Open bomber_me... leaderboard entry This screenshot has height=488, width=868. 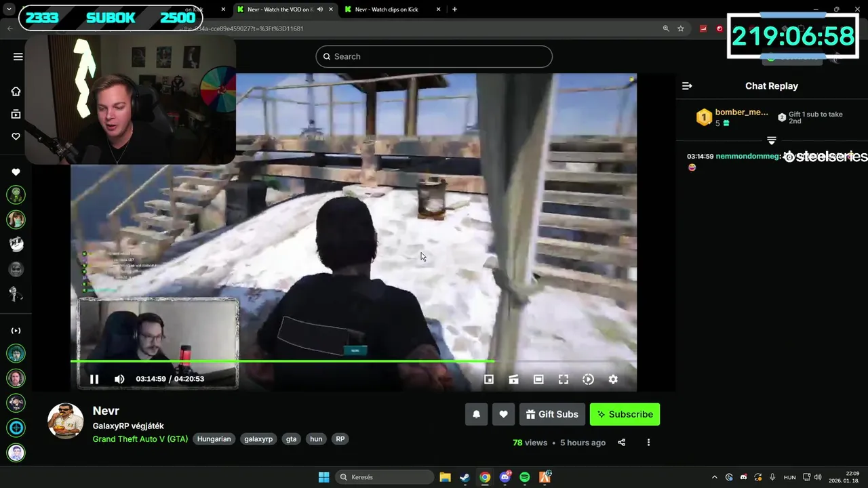(732, 117)
